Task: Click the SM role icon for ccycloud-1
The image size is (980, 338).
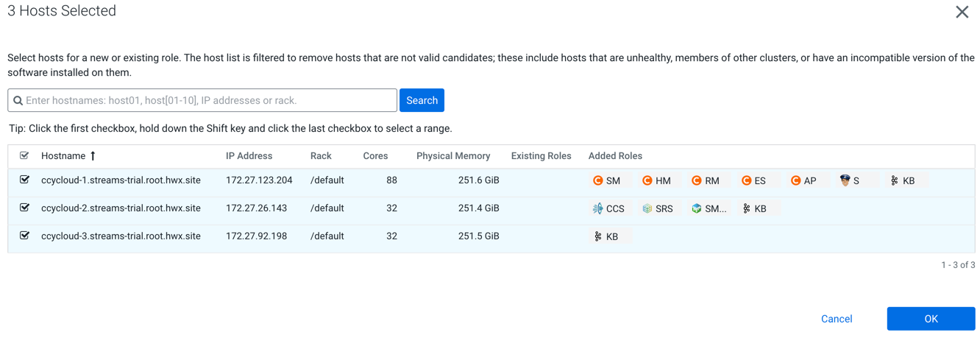Action: point(598,180)
